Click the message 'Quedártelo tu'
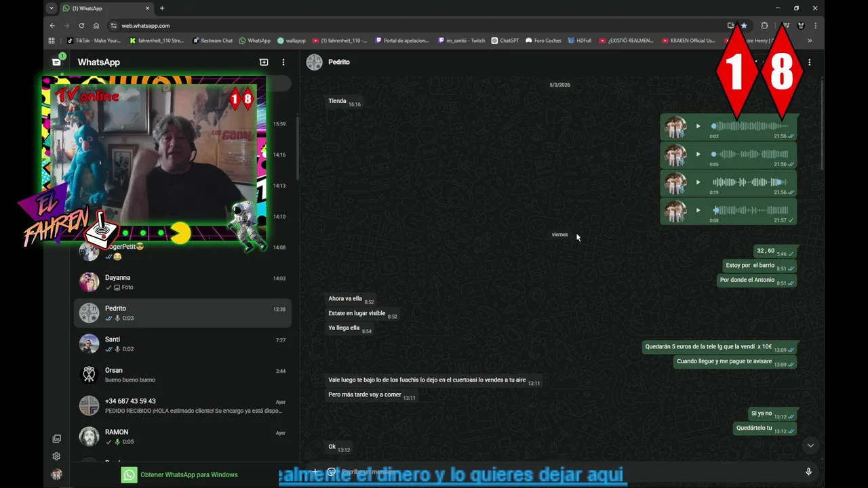This screenshot has height=488, width=868. pyautogui.click(x=766, y=428)
